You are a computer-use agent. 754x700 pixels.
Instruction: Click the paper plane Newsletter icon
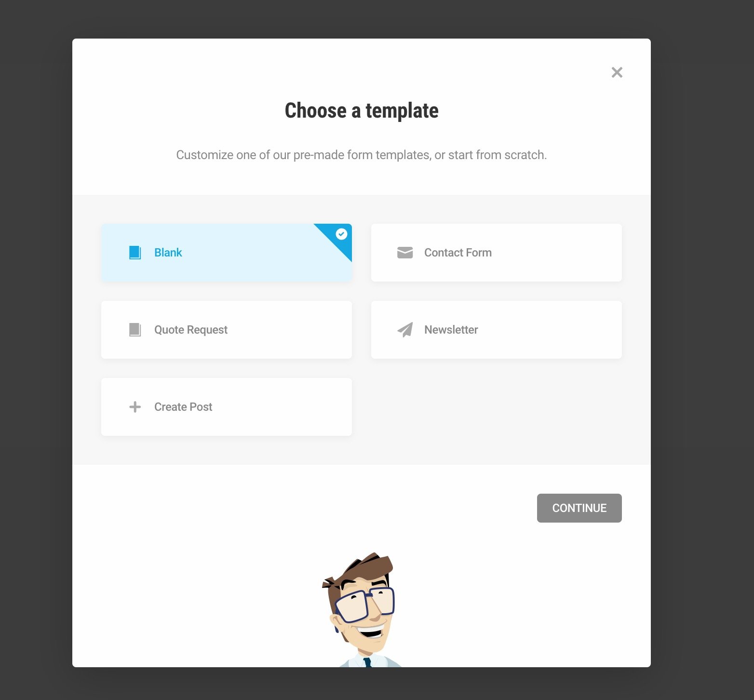tap(405, 330)
